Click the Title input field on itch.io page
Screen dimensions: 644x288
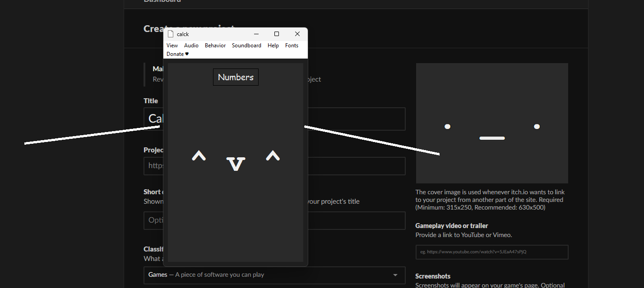pos(274,119)
